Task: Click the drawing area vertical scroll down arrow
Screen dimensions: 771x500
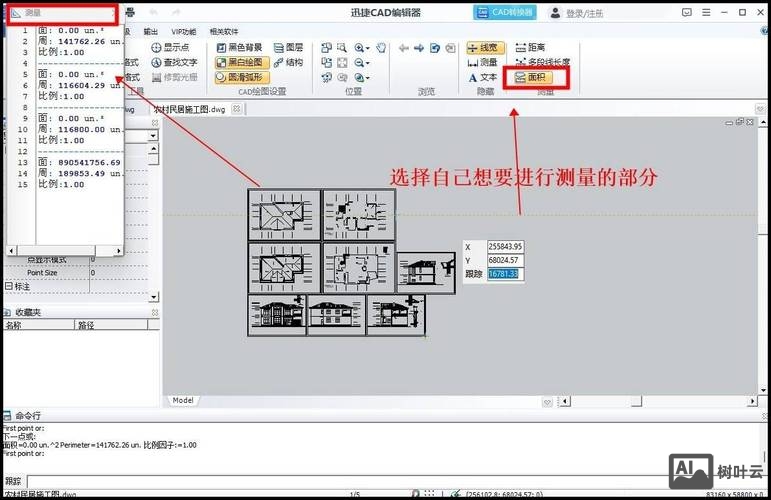Action: pos(763,390)
